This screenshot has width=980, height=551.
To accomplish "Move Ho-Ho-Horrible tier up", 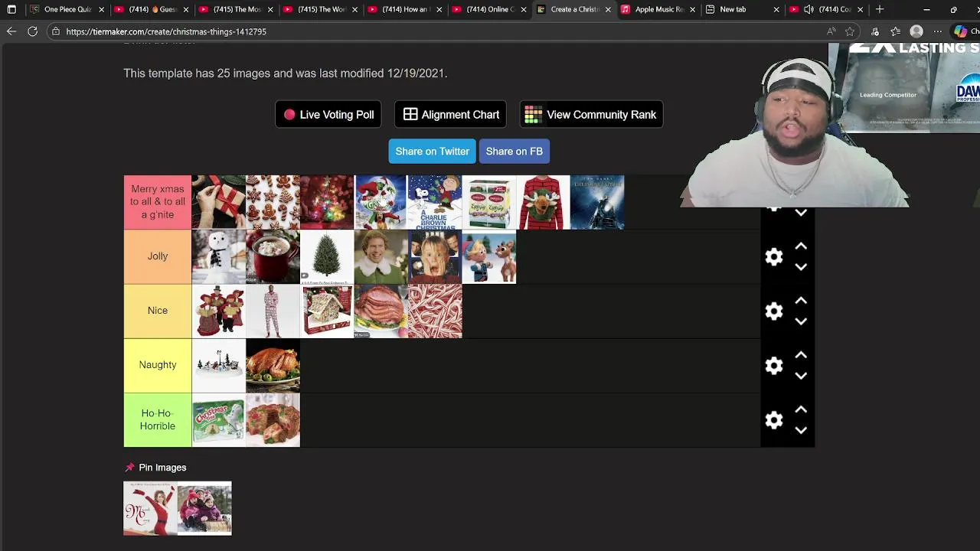I will tap(801, 409).
